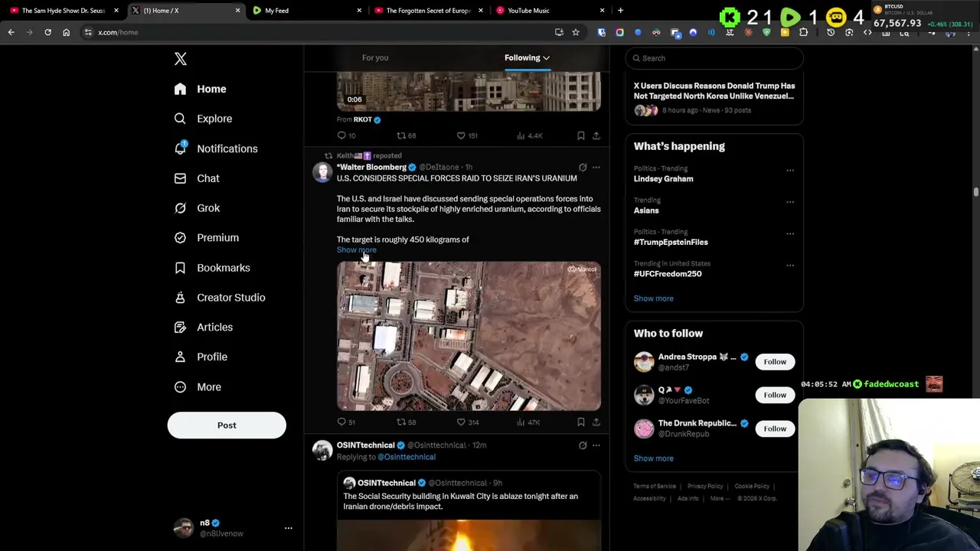Viewport: 980px width, 551px height.
Task: Click the More circle icon in sidebar
Action: [x=180, y=387]
